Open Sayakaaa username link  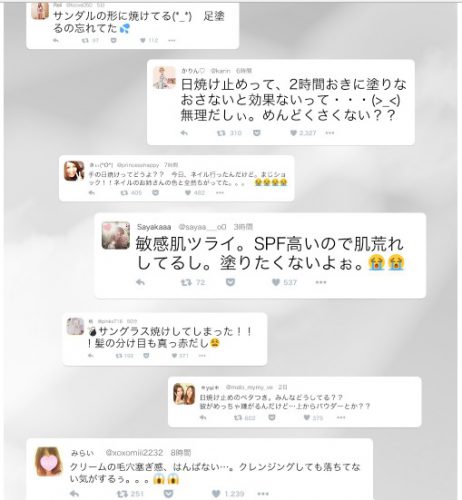pos(154,227)
